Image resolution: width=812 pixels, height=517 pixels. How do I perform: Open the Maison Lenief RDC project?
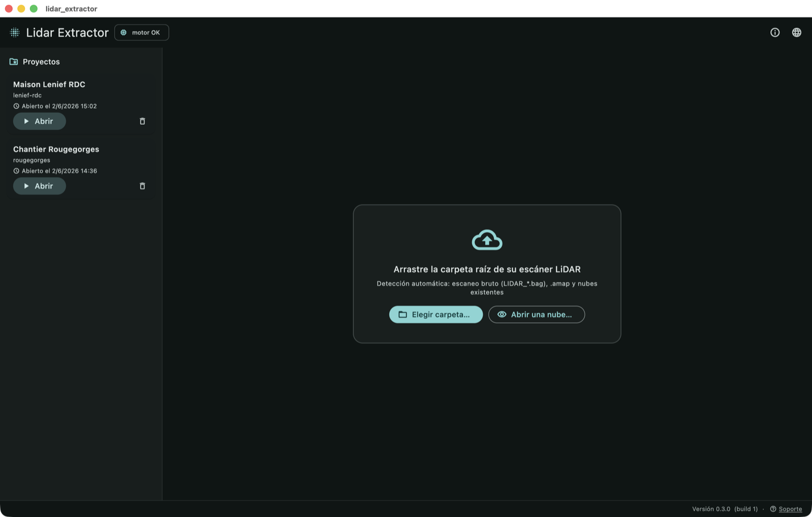tap(40, 121)
